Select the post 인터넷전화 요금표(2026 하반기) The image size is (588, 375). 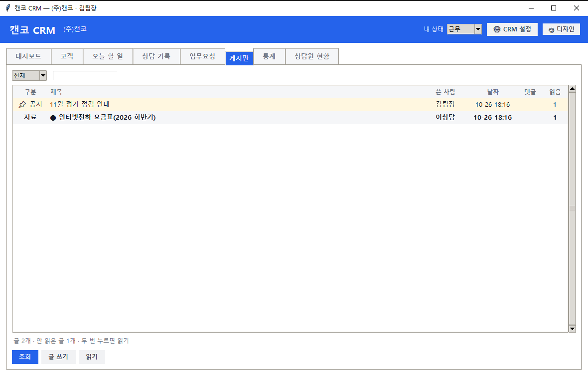290,118
